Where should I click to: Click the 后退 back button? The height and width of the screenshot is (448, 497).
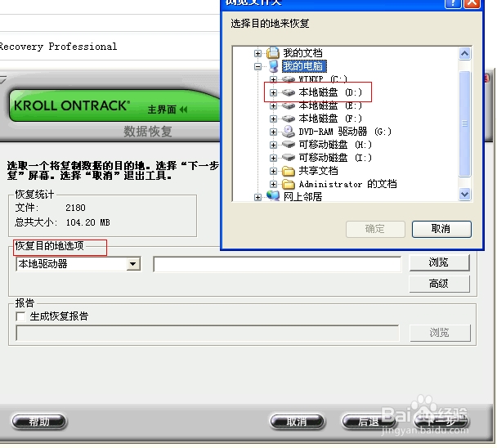(x=369, y=422)
